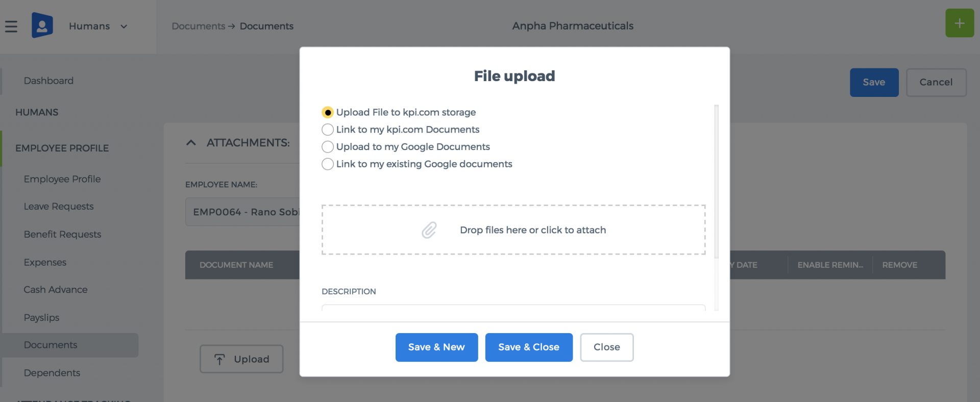This screenshot has height=402, width=980.
Task: Open Payslips in the sidebar
Action: click(x=41, y=317)
